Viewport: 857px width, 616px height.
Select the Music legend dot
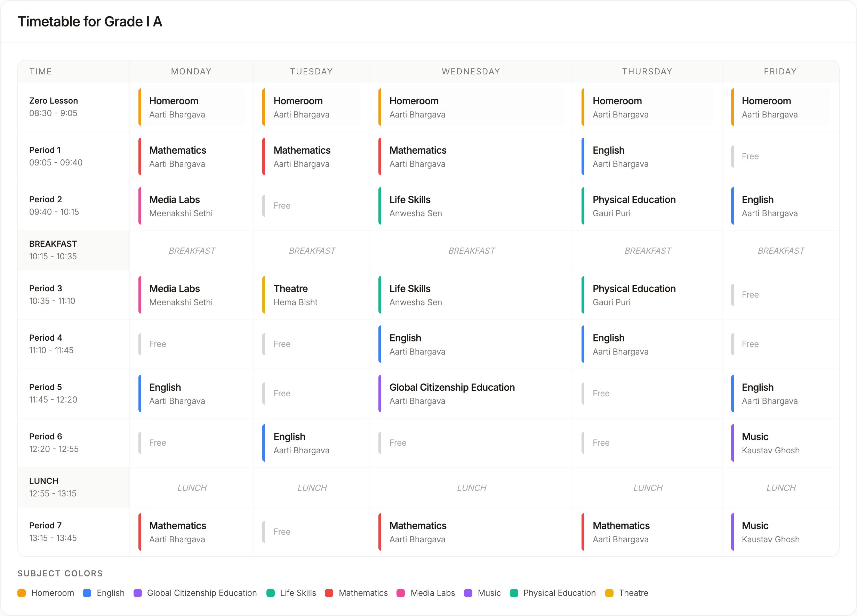tap(468, 593)
